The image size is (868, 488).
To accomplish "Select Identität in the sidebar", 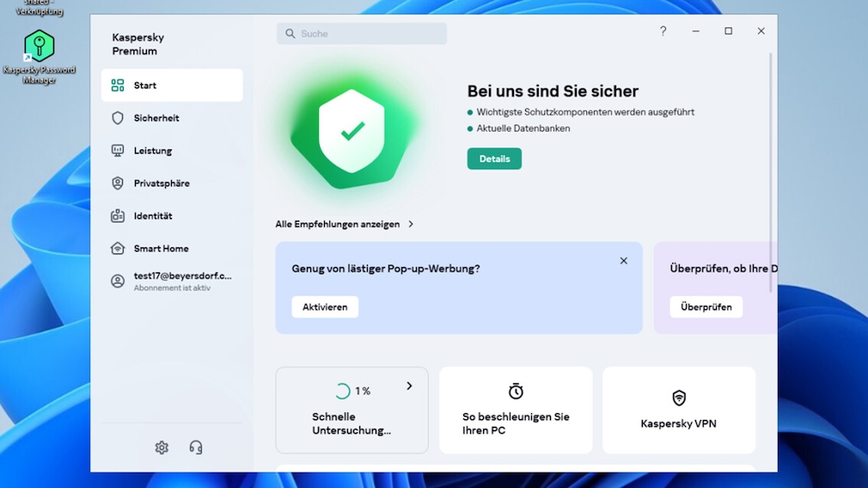I will tap(172, 216).
